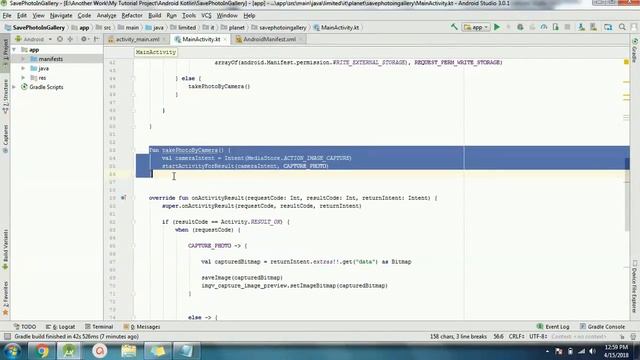The height and width of the screenshot is (360, 640).
Task: Open the Tools menu
Action: (x=189, y=16)
